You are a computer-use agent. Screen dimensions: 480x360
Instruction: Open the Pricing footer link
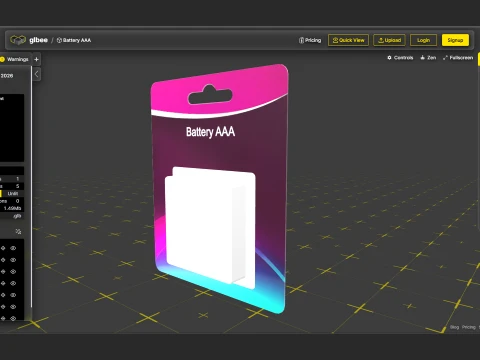click(469, 327)
